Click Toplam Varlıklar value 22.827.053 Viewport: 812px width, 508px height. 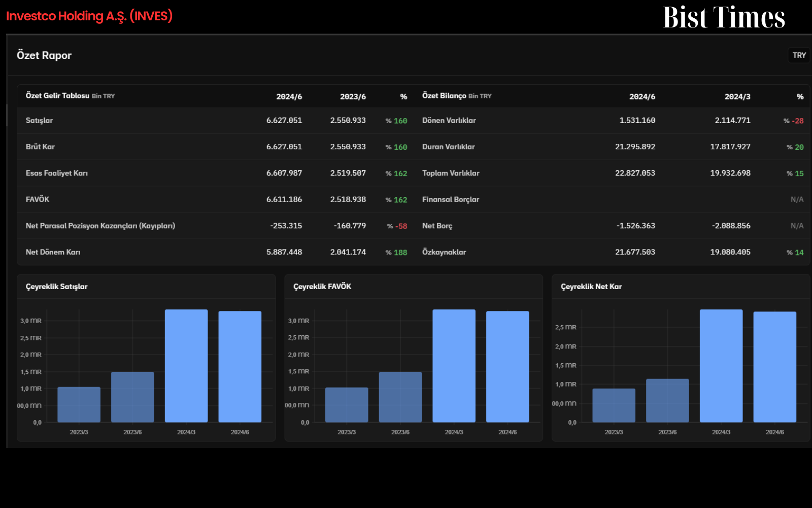click(x=635, y=173)
